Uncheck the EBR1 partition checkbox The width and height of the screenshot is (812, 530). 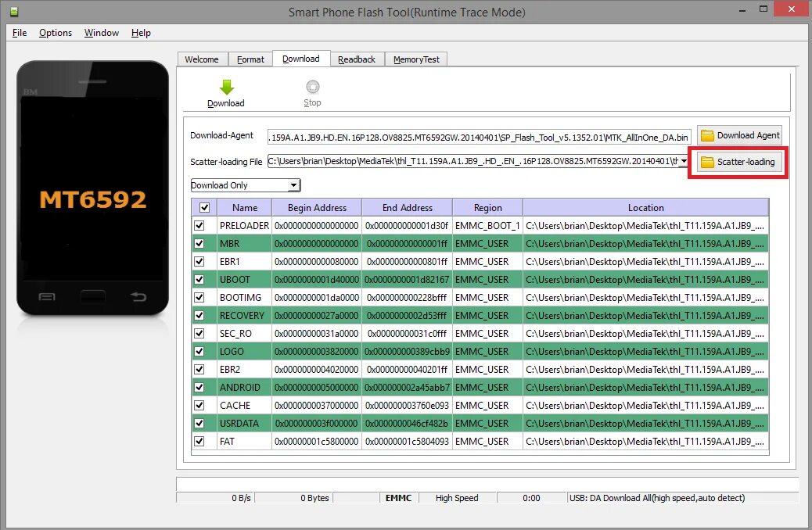tap(199, 261)
